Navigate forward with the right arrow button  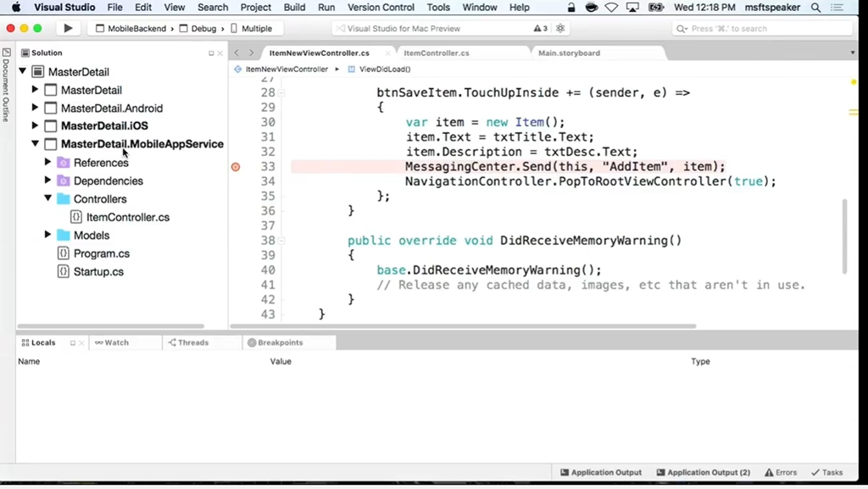pyautogui.click(x=251, y=53)
